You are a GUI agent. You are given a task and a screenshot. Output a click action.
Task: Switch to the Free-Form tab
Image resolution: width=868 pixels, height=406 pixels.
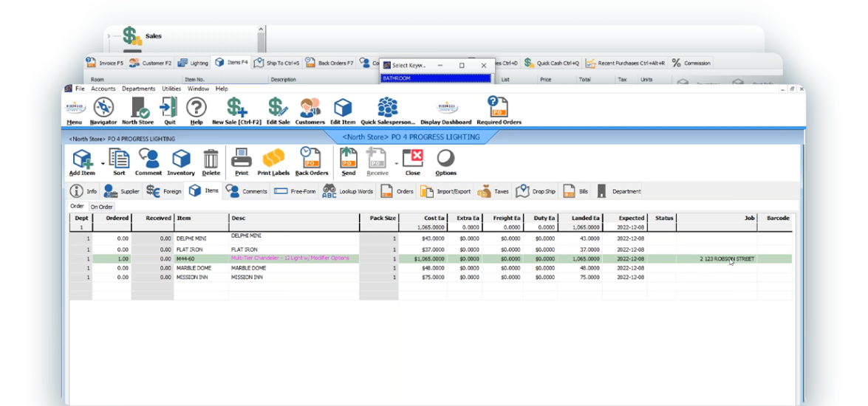(x=295, y=191)
